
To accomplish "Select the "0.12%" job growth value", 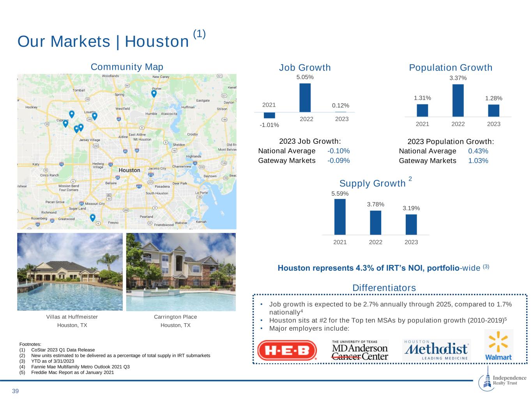I will tap(341, 106).
